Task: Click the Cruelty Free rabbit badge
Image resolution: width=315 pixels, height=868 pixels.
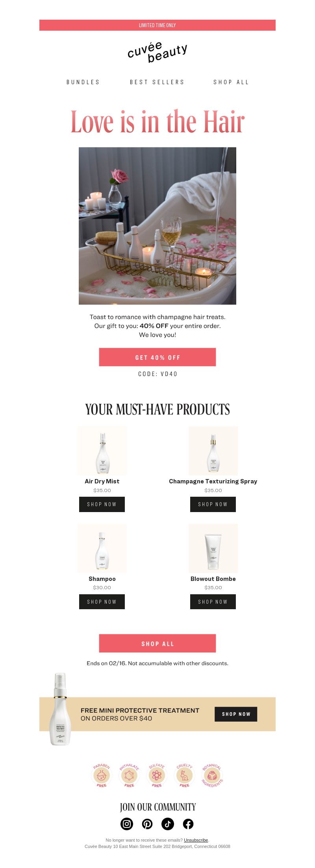Action: [x=184, y=775]
